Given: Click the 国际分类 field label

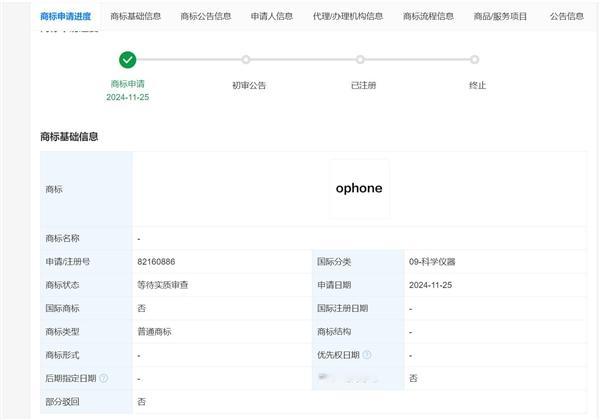Looking at the screenshot, I should (334, 262).
